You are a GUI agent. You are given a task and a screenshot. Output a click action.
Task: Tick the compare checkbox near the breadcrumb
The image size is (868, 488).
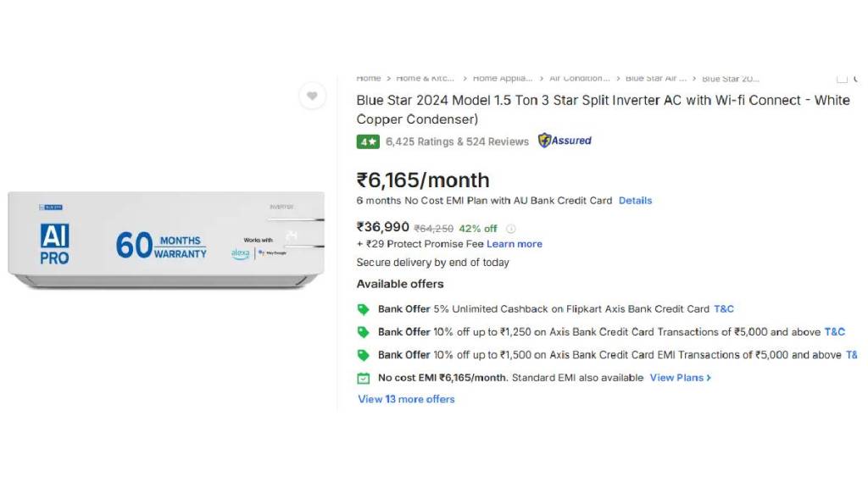[842, 79]
